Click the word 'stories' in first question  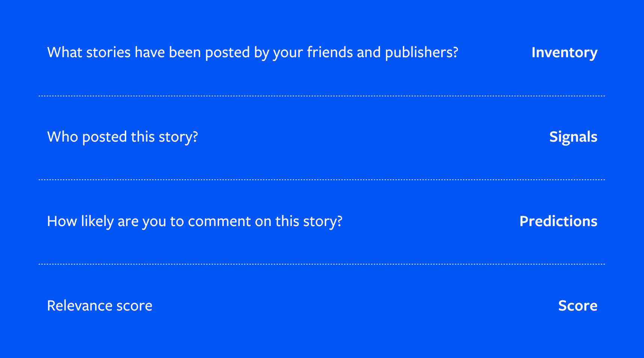click(108, 52)
